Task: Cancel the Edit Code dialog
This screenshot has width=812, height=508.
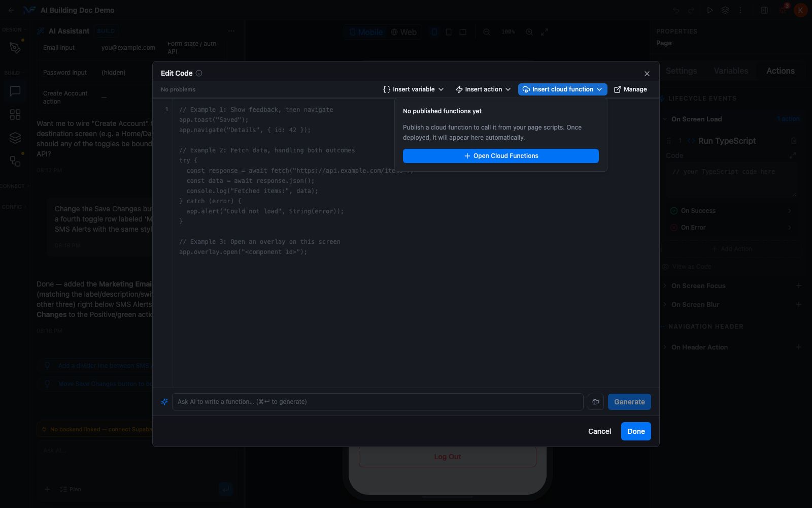Action: [x=599, y=431]
